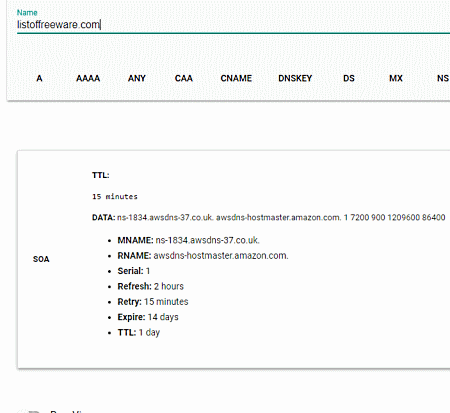Click the '15 minutes' TTL value
This screenshot has width=450, height=413.
click(115, 196)
